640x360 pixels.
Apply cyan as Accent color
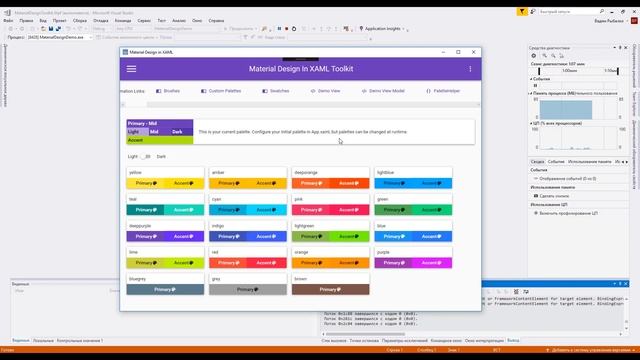click(x=267, y=210)
